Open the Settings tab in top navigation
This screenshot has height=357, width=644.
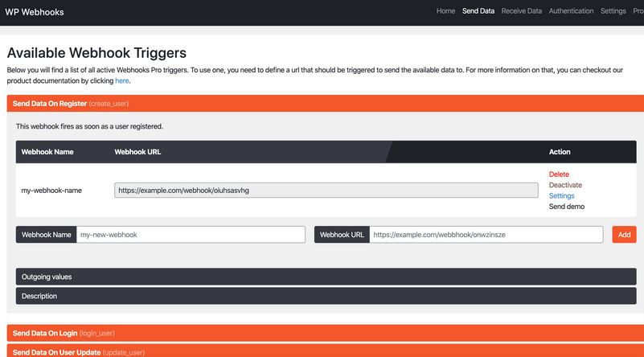[613, 11]
